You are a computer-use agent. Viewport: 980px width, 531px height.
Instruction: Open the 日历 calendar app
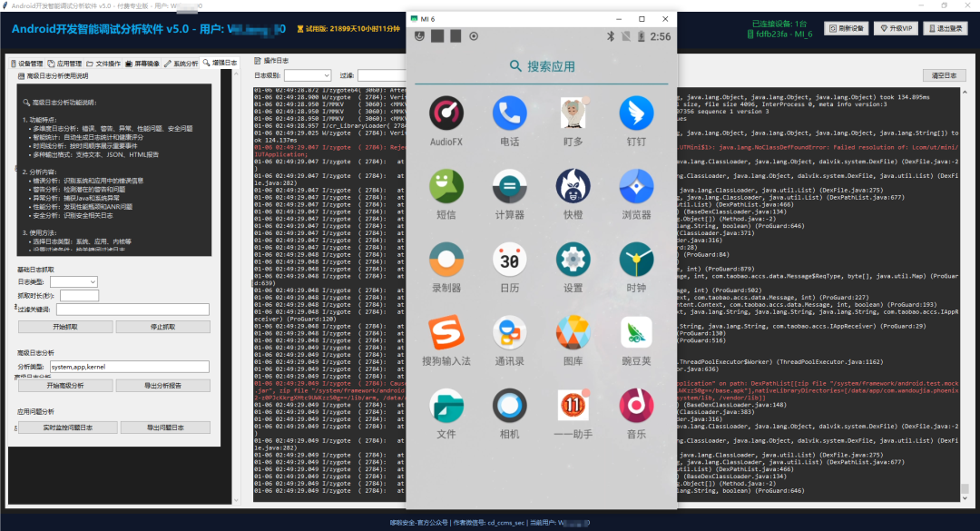(x=509, y=260)
